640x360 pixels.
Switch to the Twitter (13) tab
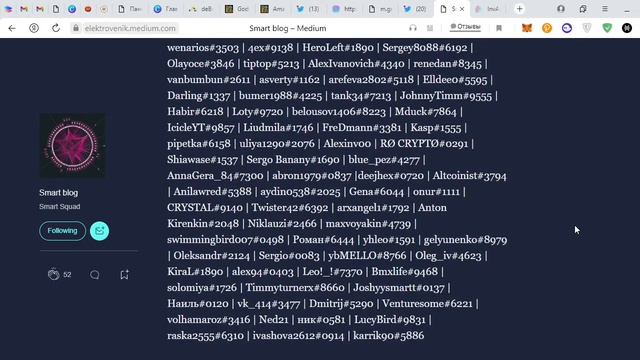point(308,9)
